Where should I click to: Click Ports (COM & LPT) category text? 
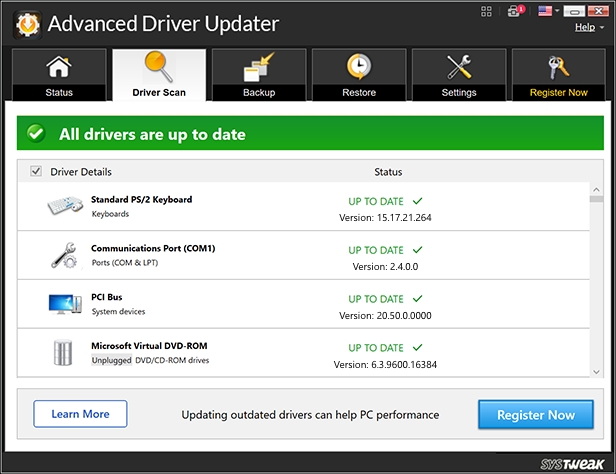(125, 263)
